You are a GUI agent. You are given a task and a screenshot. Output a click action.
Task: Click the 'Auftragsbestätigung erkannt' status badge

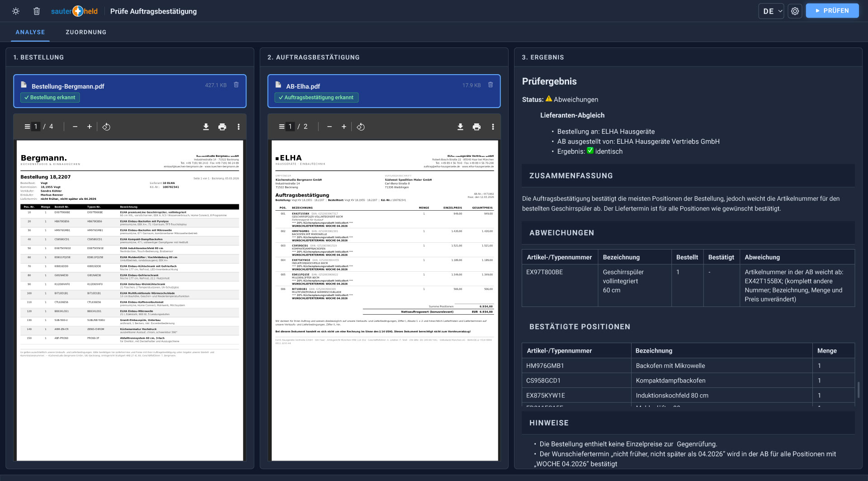(x=316, y=98)
